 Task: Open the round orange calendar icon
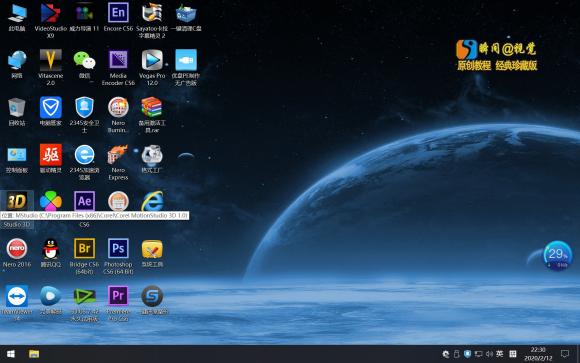pyautogui.click(x=118, y=202)
